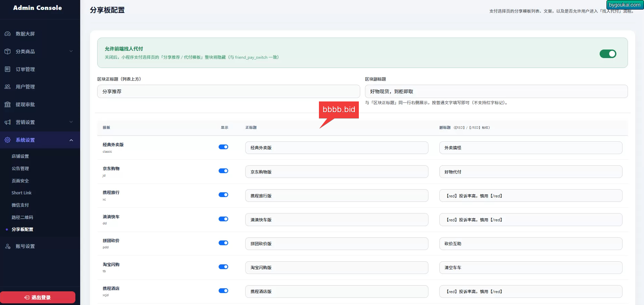Focus the 区块正标题 field containing 分享推荐
644x305 pixels.
tap(229, 92)
